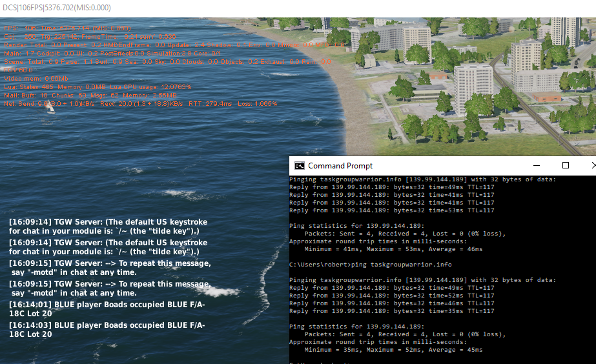Click the second 16:09:15 '-motd' chat message

coord(110,288)
